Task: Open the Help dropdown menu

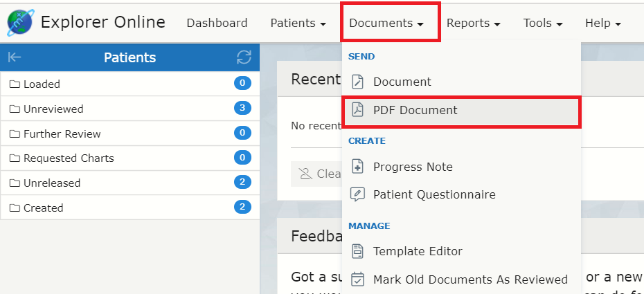Action: point(603,23)
